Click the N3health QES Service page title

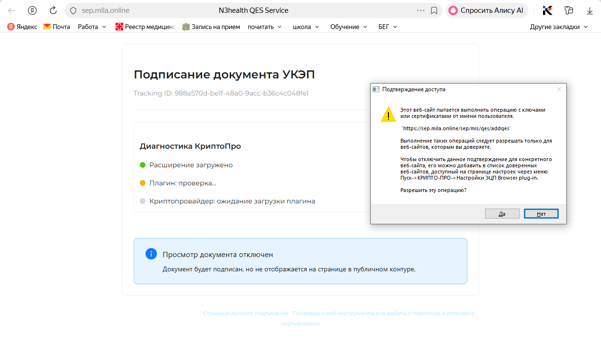[252, 10]
